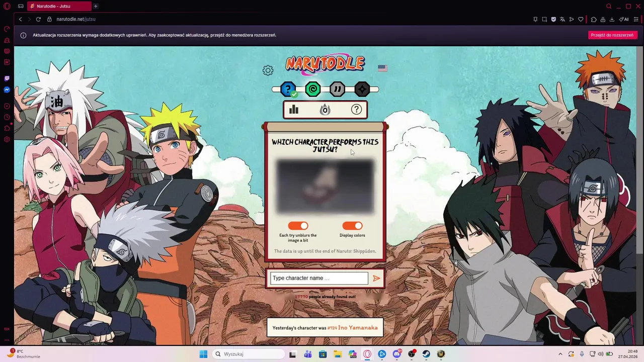Toggle 'Each try unblurs the image' switch
The width and height of the screenshot is (644, 362).
point(298,226)
